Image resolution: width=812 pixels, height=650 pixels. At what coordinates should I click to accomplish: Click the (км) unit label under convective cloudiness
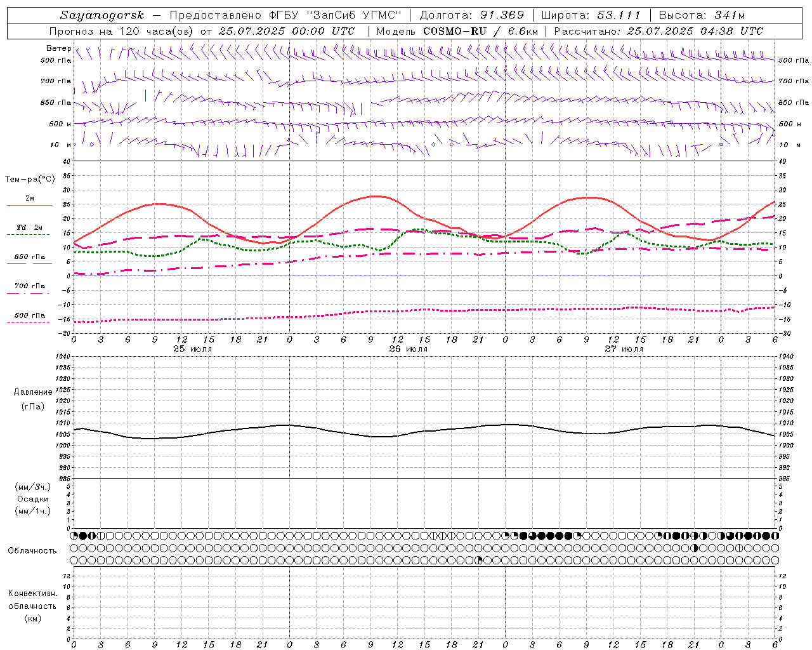(x=33, y=618)
